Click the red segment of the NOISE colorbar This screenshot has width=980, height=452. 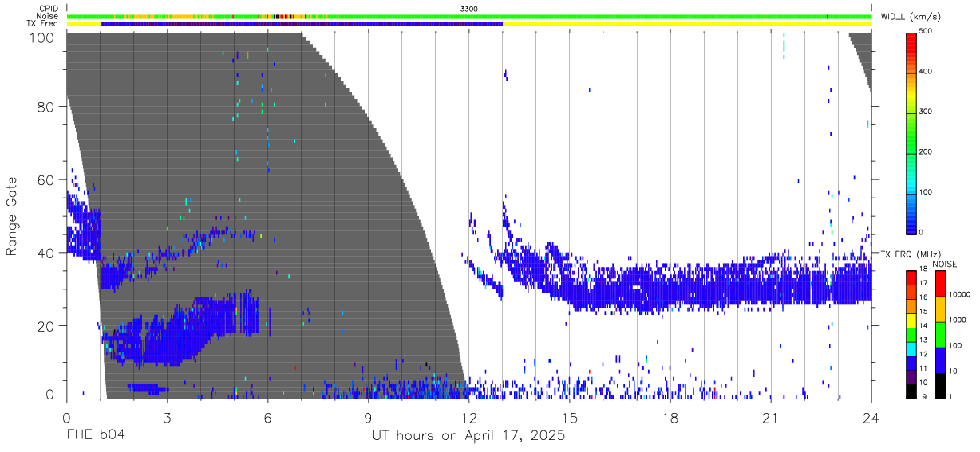coord(940,284)
